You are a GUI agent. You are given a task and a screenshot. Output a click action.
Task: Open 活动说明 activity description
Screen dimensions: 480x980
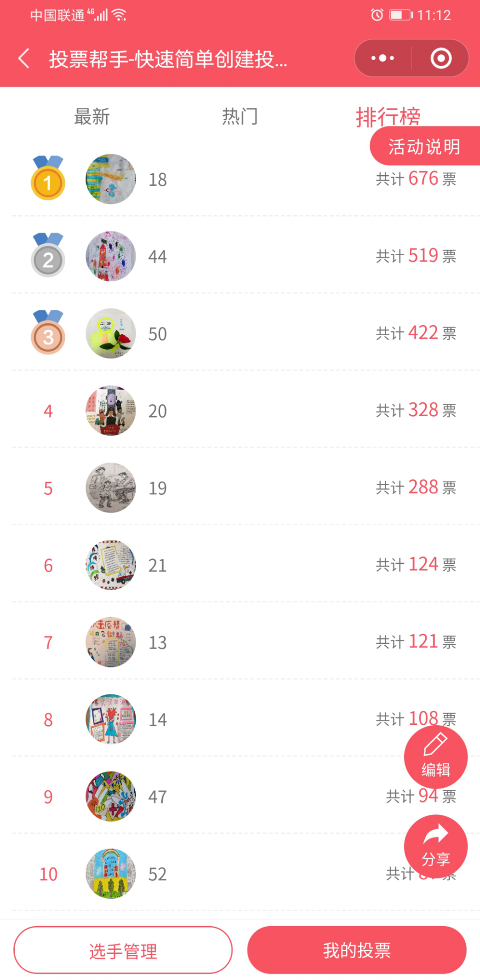424,146
